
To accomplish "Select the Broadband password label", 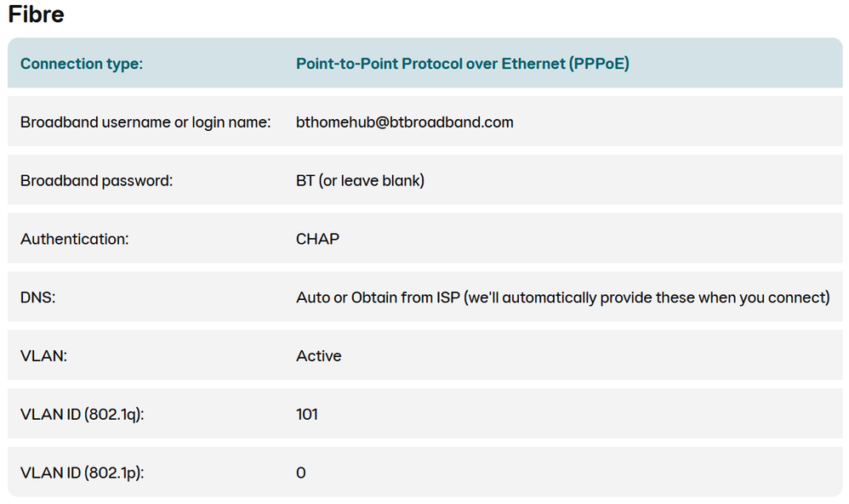I will coord(96,181).
